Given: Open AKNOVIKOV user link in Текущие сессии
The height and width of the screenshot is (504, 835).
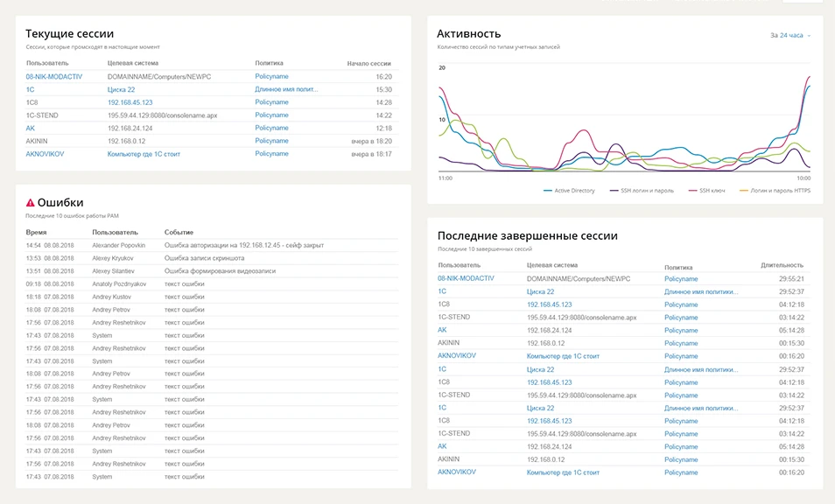Looking at the screenshot, I should pyautogui.click(x=45, y=154).
